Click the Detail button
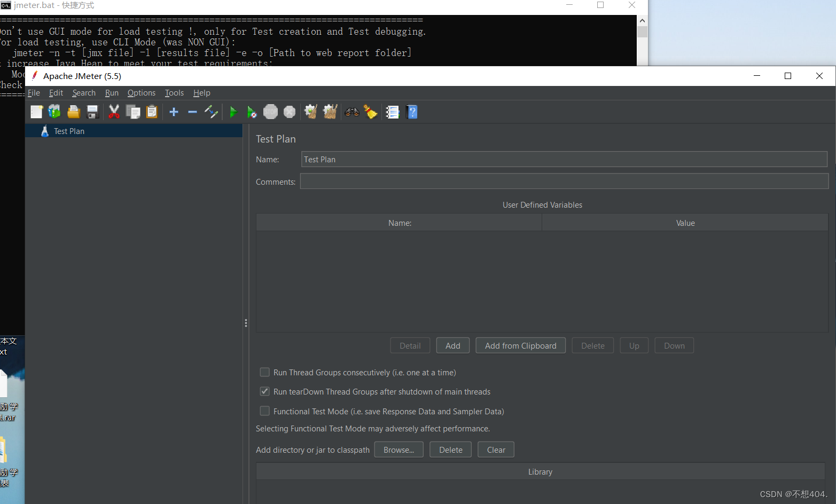 click(410, 345)
